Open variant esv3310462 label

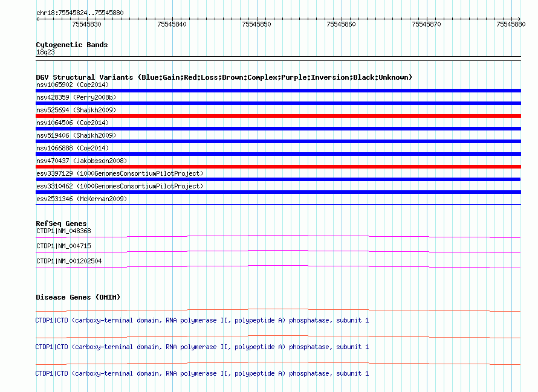tap(120, 186)
